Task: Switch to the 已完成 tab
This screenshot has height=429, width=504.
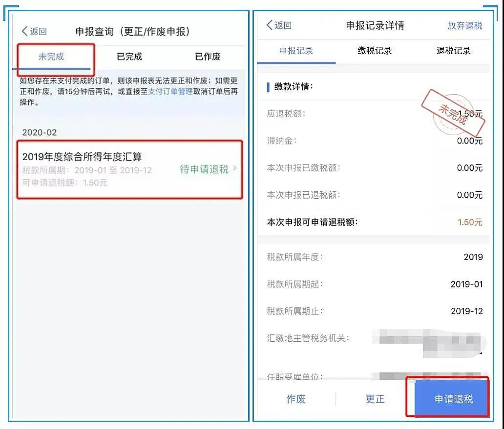Action: [x=129, y=57]
